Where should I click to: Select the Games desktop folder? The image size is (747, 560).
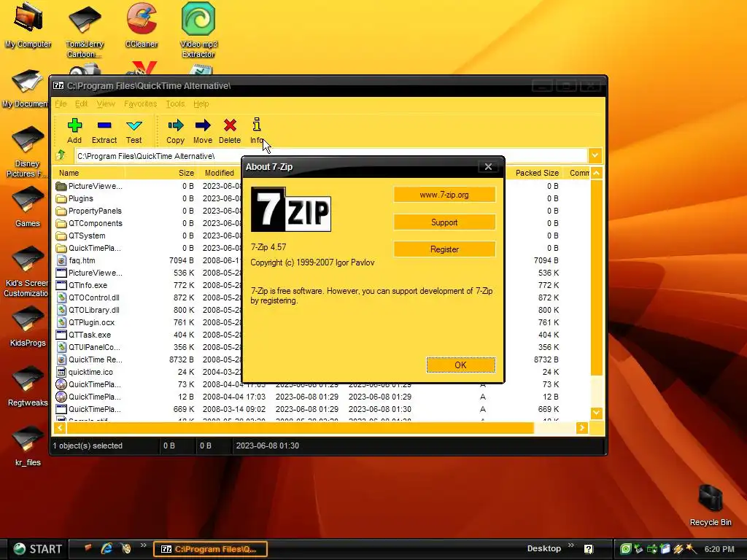click(x=28, y=206)
